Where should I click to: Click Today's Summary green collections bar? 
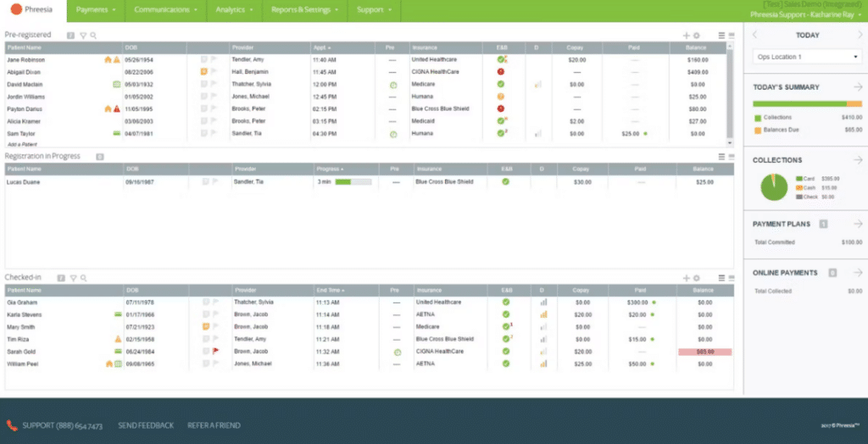point(800,103)
